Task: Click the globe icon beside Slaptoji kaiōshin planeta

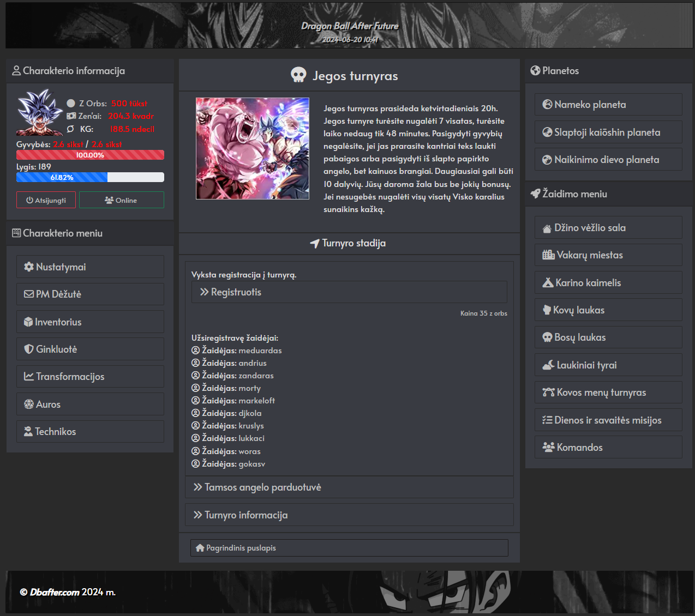Action: [x=547, y=132]
